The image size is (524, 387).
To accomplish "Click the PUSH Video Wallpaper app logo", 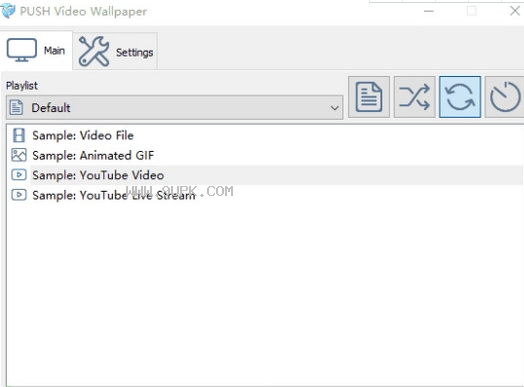I will point(8,10).
